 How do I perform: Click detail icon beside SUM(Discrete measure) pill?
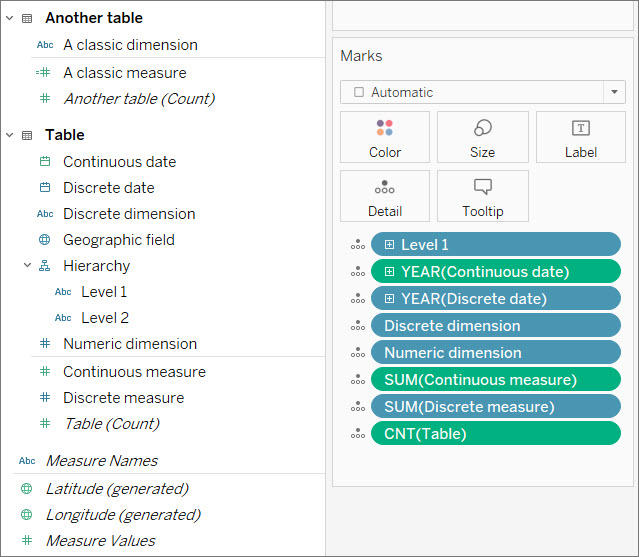[x=358, y=407]
